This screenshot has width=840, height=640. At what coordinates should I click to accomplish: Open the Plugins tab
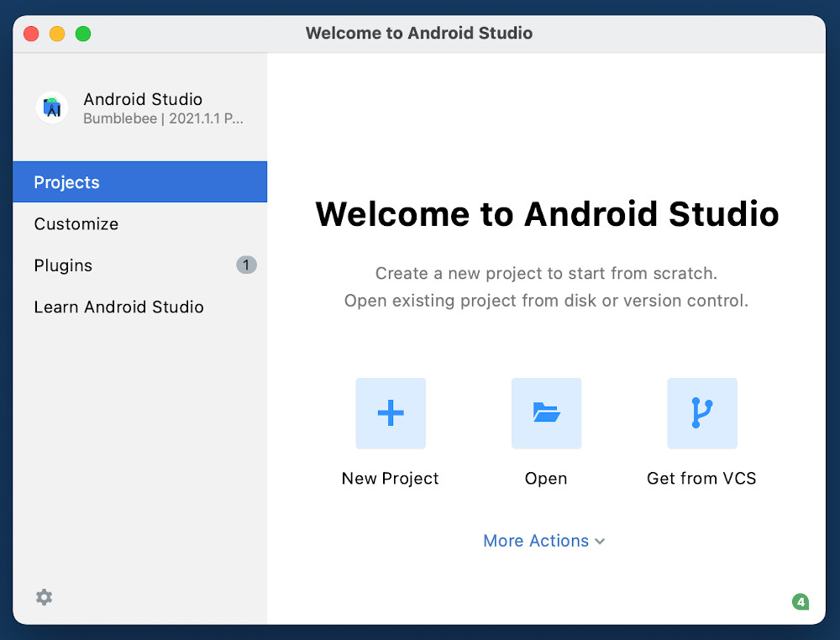139,265
